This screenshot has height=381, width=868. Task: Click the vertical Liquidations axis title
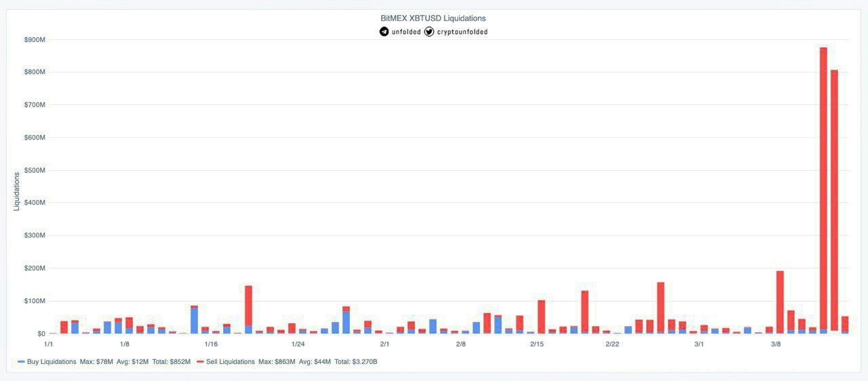click(17, 191)
